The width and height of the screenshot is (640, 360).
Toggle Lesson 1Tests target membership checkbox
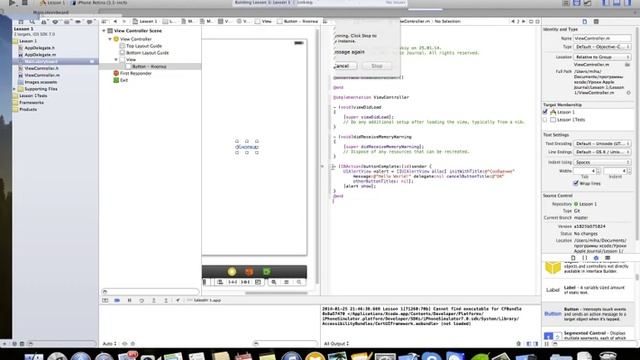point(545,120)
